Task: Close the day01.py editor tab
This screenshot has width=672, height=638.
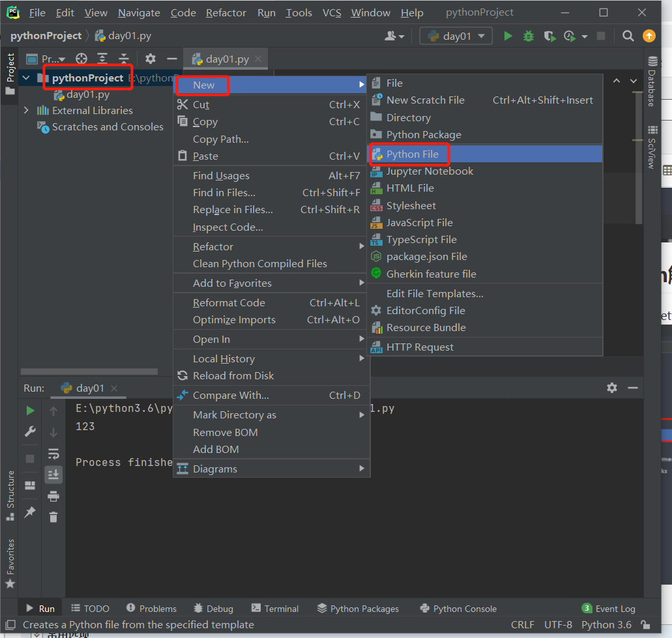Action: pyautogui.click(x=258, y=59)
